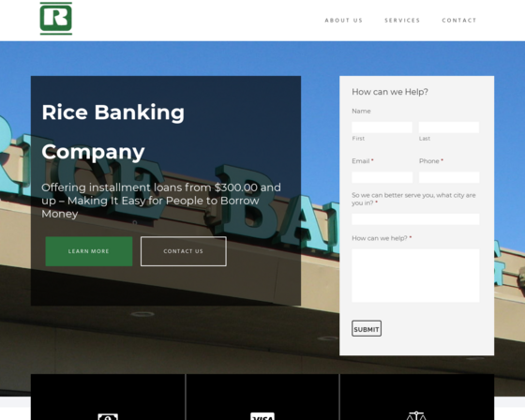This screenshot has width=525, height=420.
Task: Click the installment loans tagline text
Action: coord(161,201)
